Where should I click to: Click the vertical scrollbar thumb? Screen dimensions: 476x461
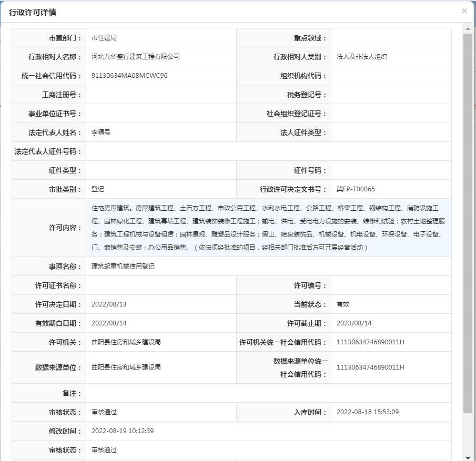pos(468,223)
